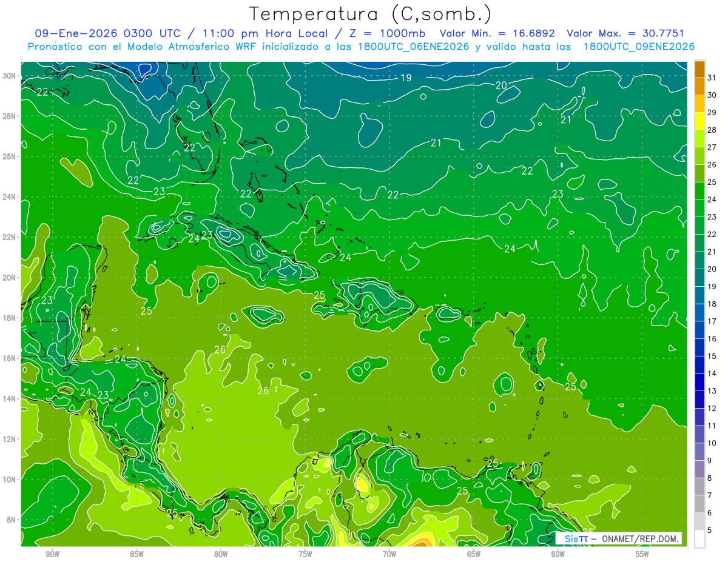Screen dimensions: 728x562
Task: Click legend value 12 on the color bar
Action: [x=712, y=409]
